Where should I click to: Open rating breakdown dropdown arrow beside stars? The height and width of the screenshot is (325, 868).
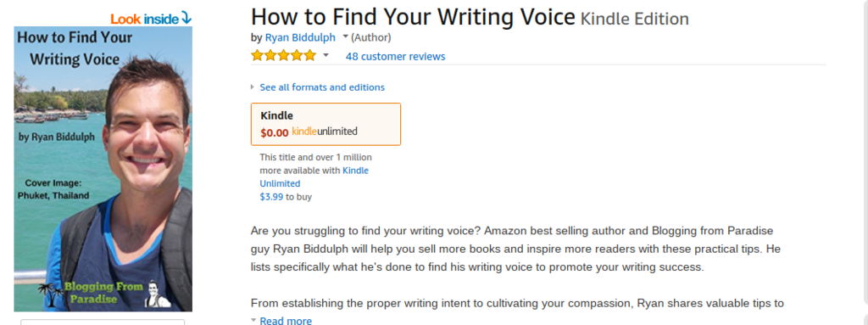pos(325,55)
